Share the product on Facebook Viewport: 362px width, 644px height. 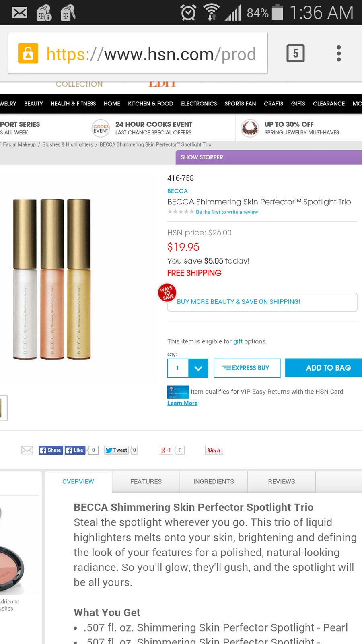[51, 450]
